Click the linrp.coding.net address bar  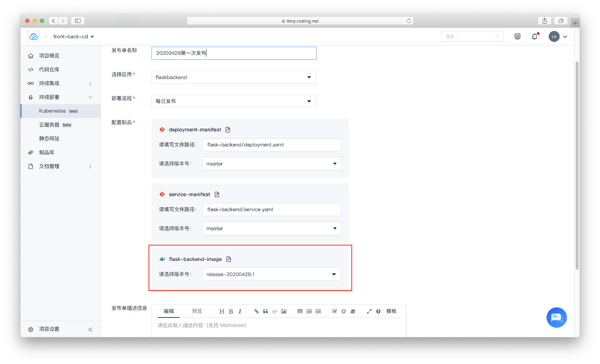[x=300, y=21]
